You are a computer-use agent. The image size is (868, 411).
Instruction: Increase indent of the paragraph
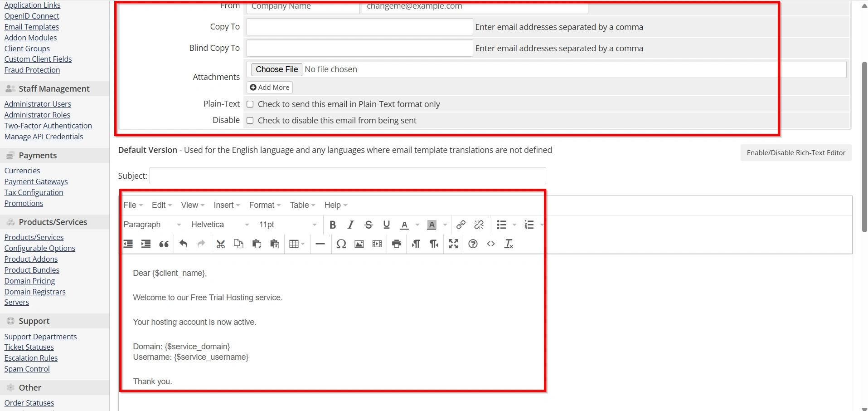tap(146, 244)
